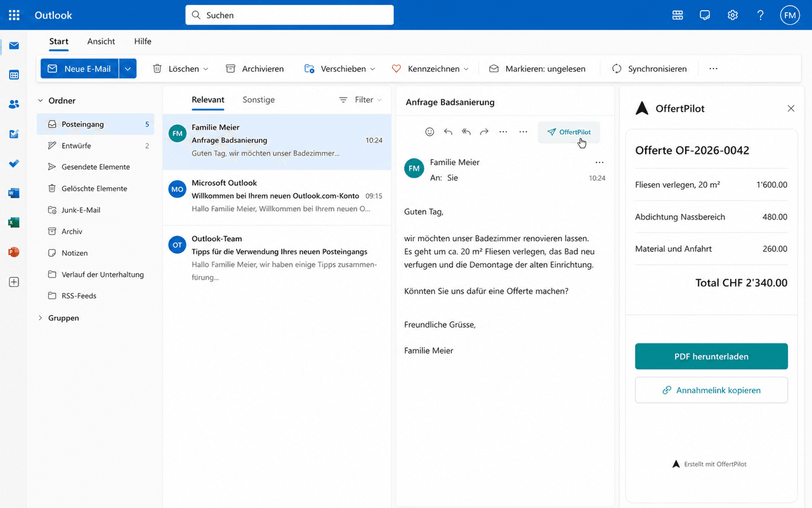Open Mail in the left app rail
Image resolution: width=812 pixels, height=508 pixels.
click(x=14, y=46)
